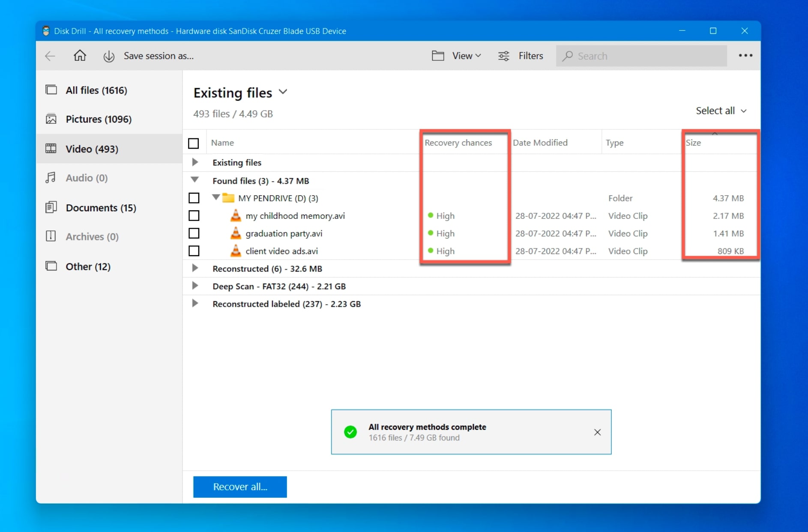The width and height of the screenshot is (808, 532).
Task: Go back with the left arrow icon
Action: (50, 56)
